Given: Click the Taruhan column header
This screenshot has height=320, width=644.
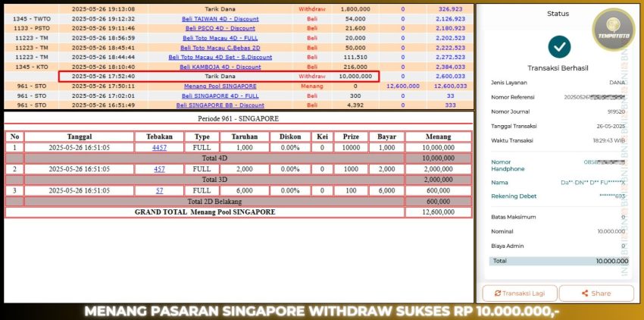Looking at the screenshot, I should (245, 136).
